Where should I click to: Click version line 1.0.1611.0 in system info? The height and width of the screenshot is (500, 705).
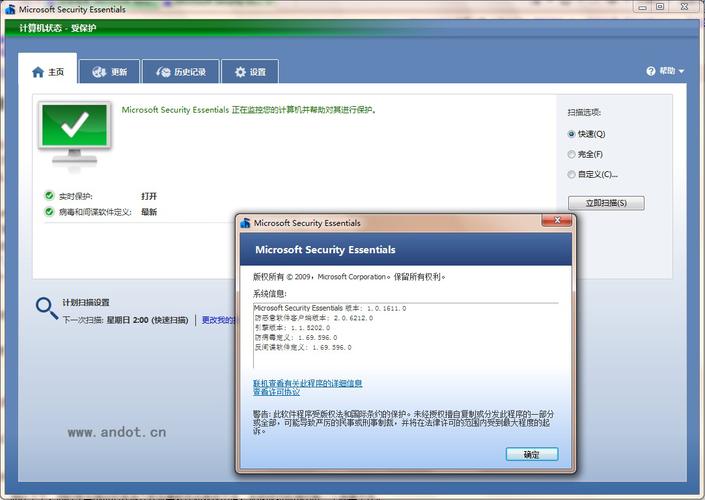[330, 308]
